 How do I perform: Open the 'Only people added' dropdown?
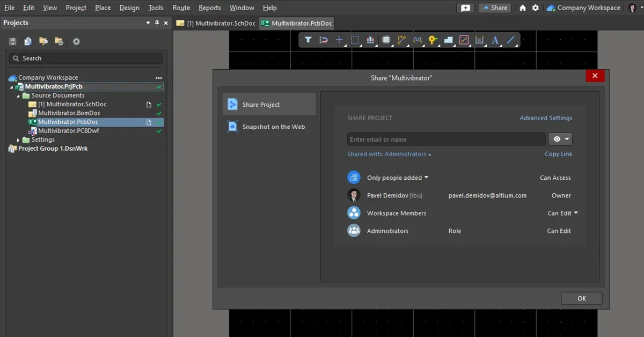point(398,178)
